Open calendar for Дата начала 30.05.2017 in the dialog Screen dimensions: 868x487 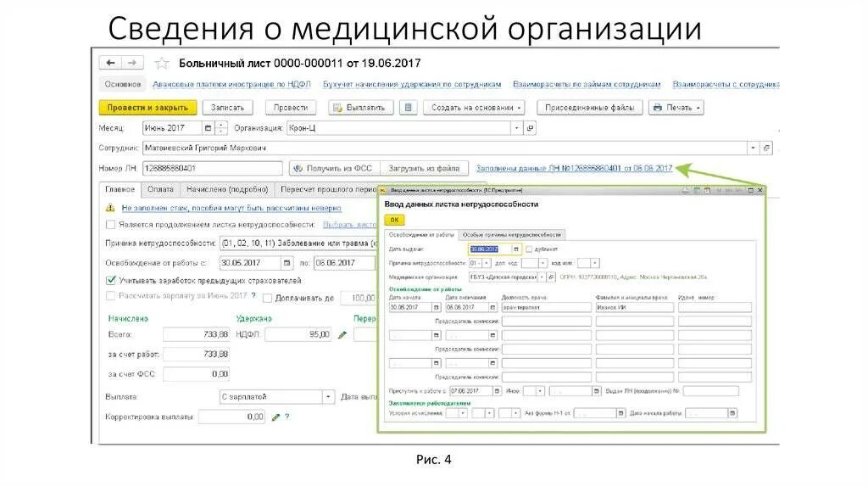coord(437,307)
